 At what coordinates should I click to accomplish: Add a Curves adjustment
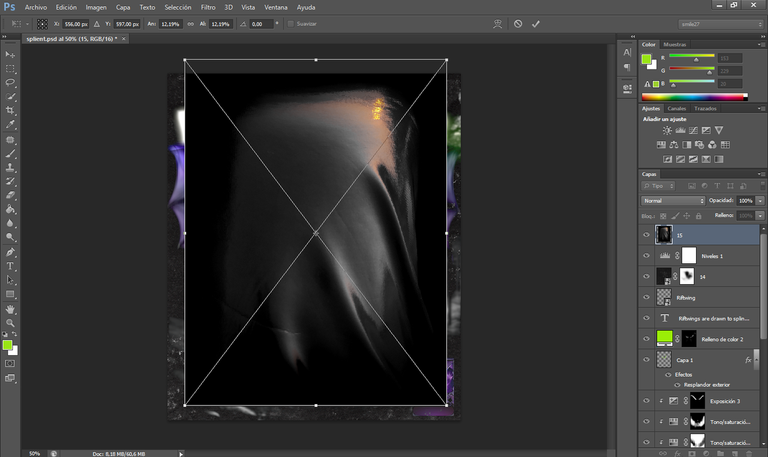point(693,130)
